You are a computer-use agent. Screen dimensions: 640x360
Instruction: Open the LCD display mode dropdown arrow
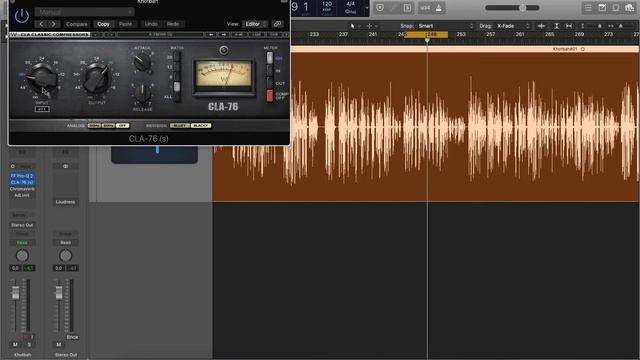click(367, 8)
